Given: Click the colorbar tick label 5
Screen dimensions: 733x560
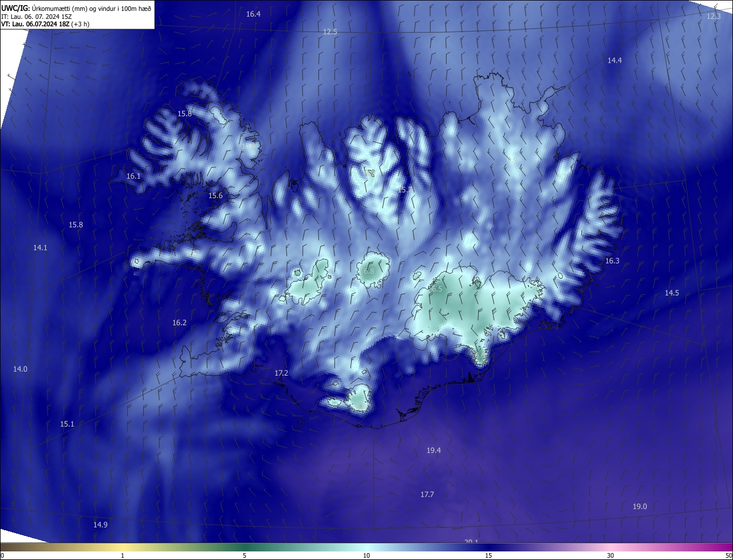Looking at the screenshot, I should pos(245,555).
